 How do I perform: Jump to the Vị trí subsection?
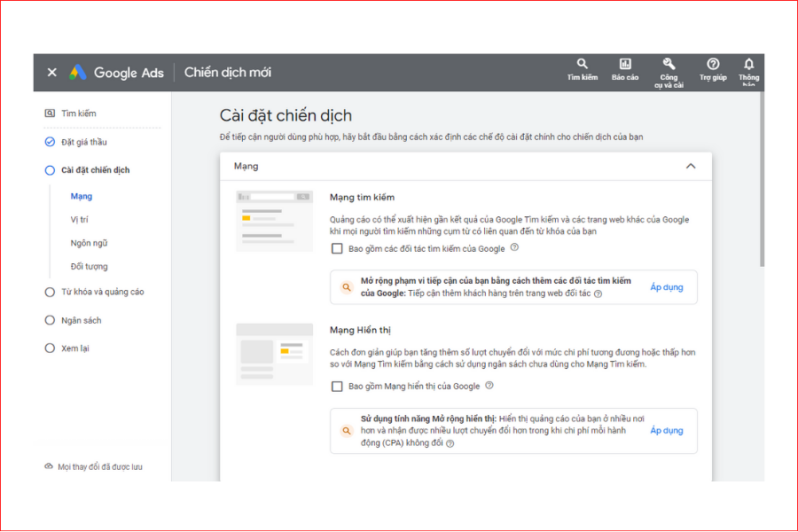click(x=79, y=219)
